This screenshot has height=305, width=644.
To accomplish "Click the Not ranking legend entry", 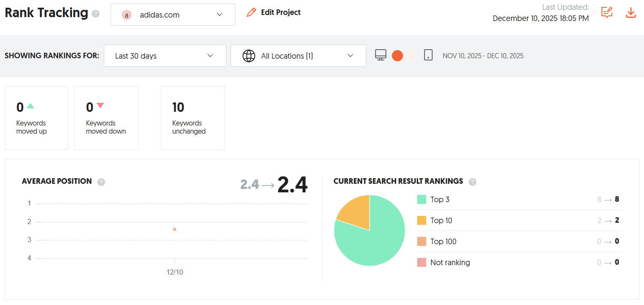I will pyautogui.click(x=450, y=262).
